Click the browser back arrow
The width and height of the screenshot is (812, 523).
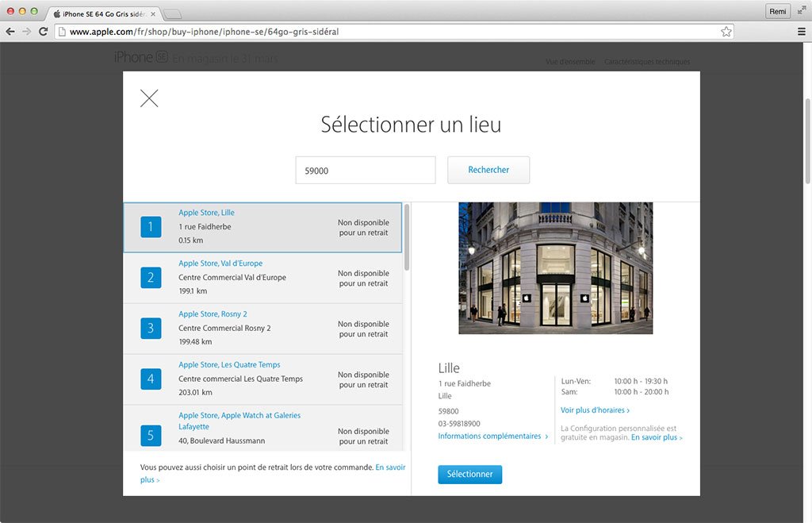pyautogui.click(x=10, y=32)
